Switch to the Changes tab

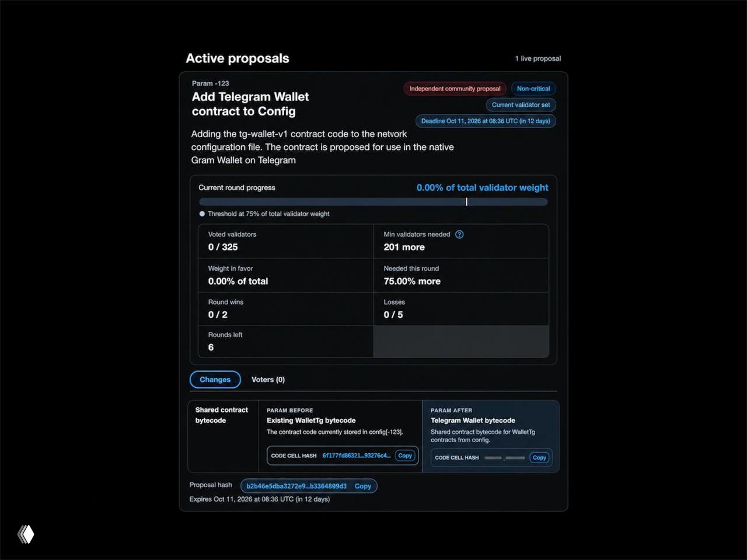(x=215, y=380)
